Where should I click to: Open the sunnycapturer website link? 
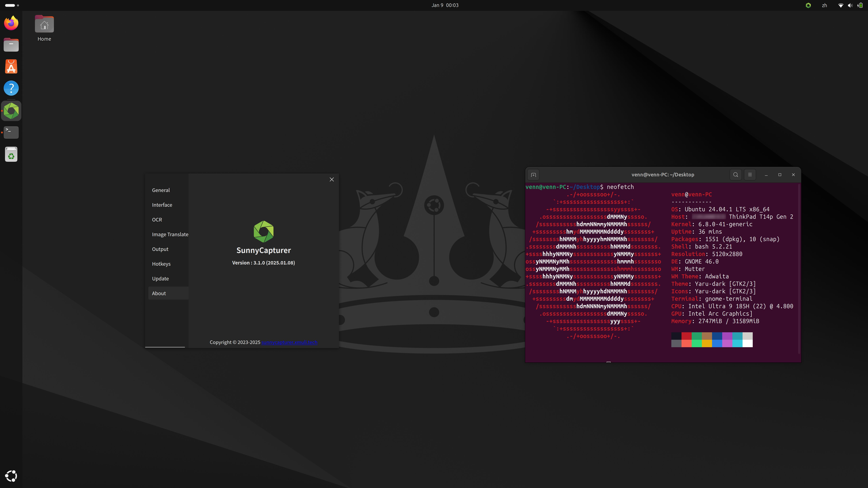tap(289, 342)
